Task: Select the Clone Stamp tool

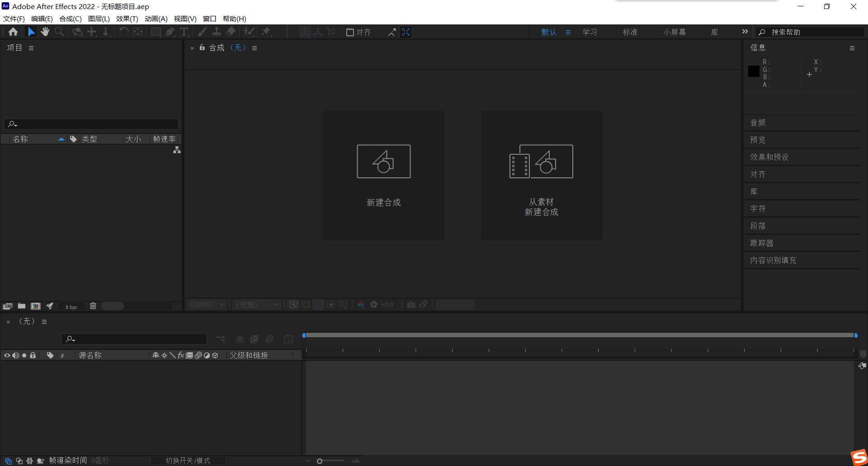Action: click(x=217, y=32)
